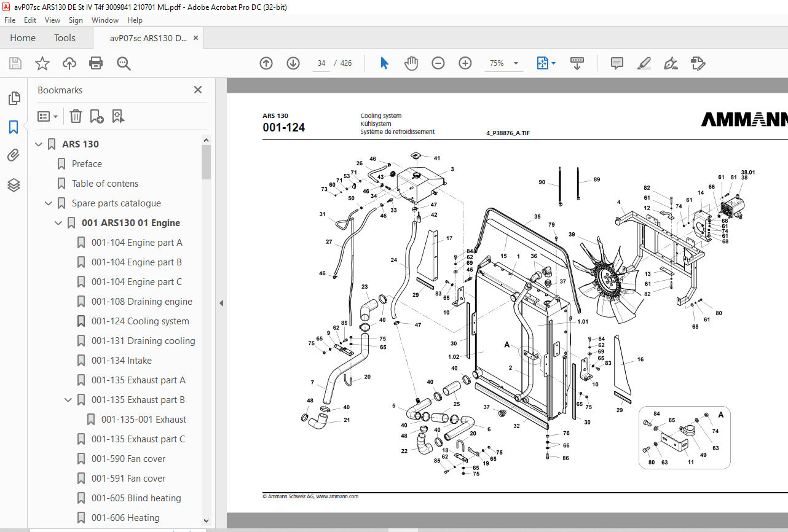
Task: Select the Highlight text pen tool
Action: pos(644,63)
